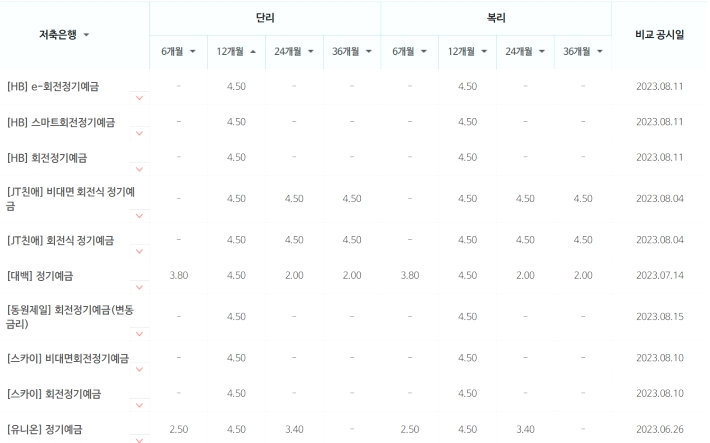710x443 pixels.
Task: Expand details for [동원제일] 회전정기예금(변동금리)
Action: (139, 334)
